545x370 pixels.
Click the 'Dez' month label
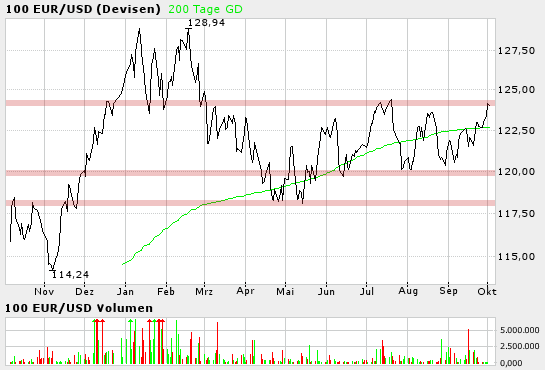tap(84, 291)
